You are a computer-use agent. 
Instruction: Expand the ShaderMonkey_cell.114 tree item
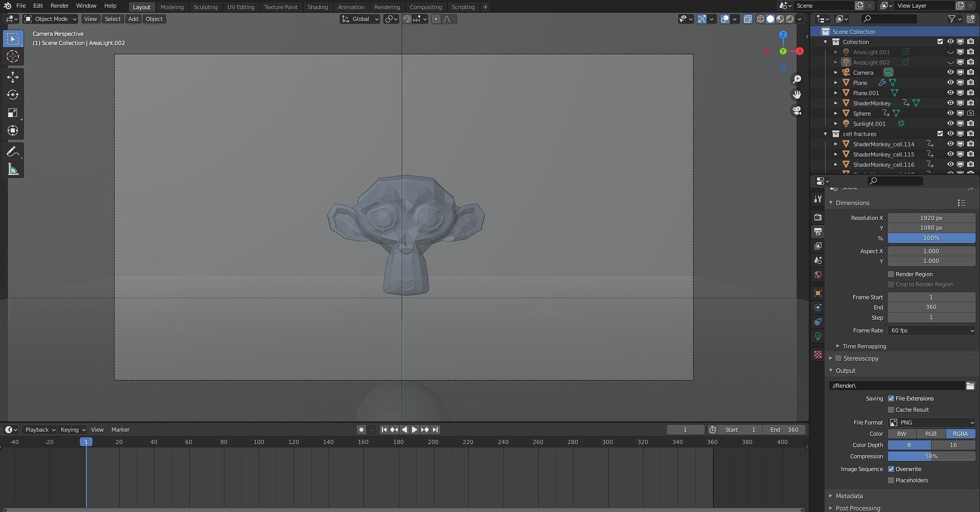click(x=836, y=144)
